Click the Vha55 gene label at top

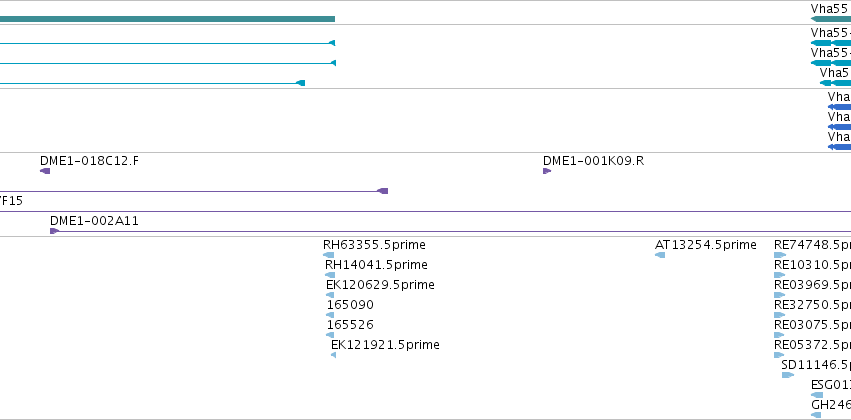pyautogui.click(x=830, y=9)
